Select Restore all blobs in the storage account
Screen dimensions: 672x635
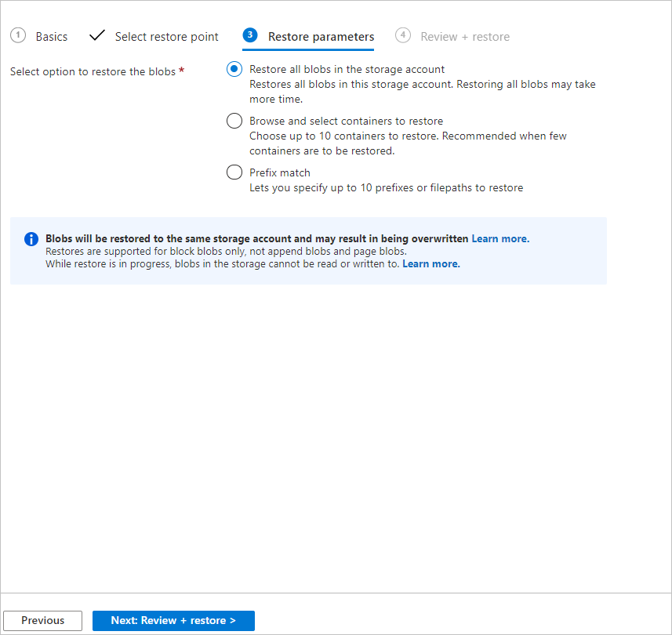click(234, 68)
